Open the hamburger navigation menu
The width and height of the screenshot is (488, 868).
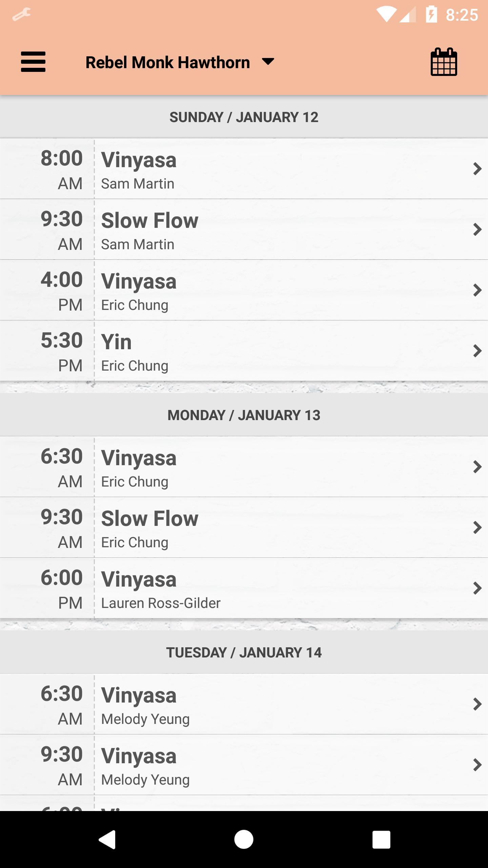(x=33, y=62)
